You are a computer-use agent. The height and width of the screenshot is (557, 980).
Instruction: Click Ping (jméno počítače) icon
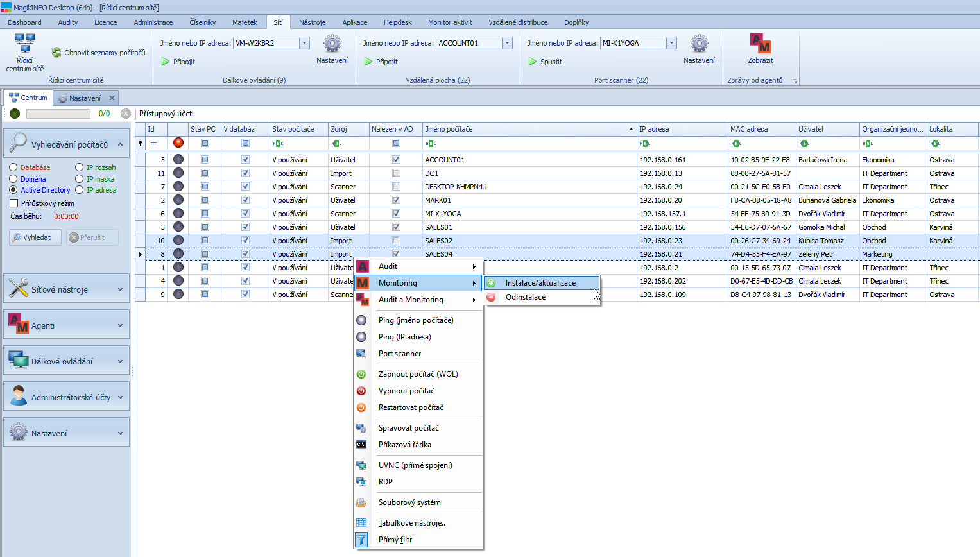[x=361, y=320]
